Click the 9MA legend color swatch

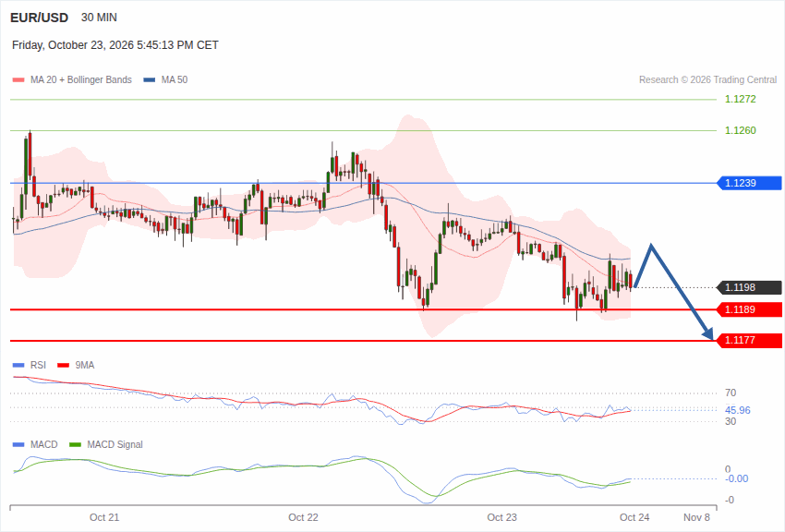tap(64, 366)
